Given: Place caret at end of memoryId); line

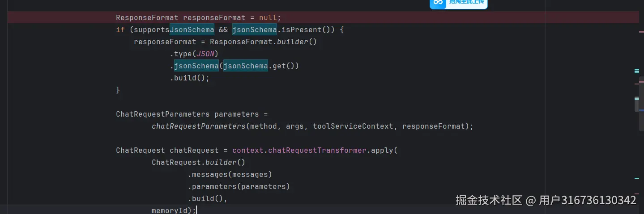Looking at the screenshot, I should coord(196,210).
